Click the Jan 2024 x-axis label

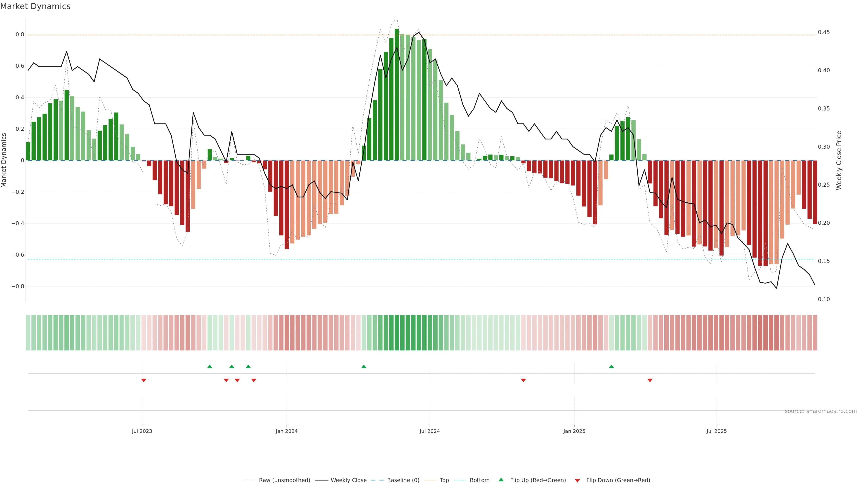(286, 431)
